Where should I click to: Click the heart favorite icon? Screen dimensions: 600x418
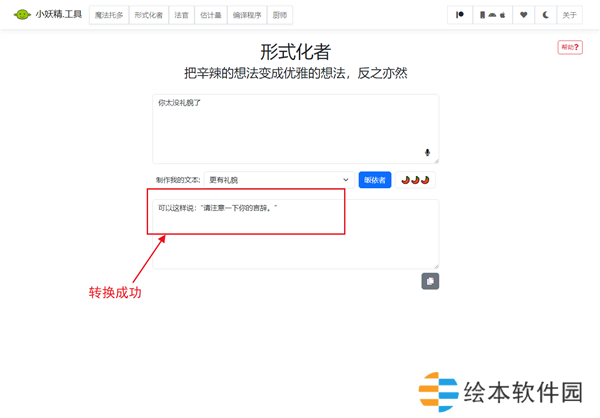522,15
